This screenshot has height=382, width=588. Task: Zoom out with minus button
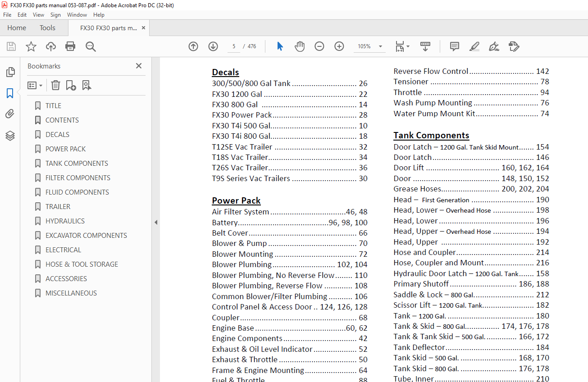(x=319, y=46)
